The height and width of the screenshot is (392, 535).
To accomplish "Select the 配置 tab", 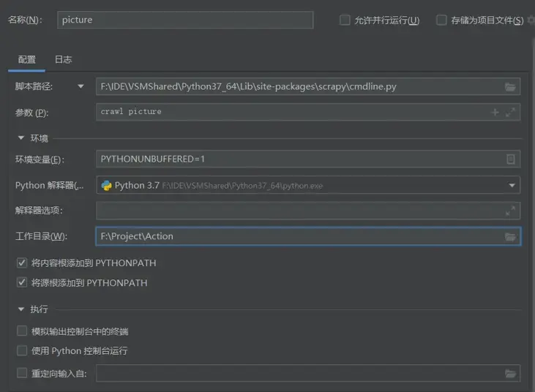I will click(27, 59).
